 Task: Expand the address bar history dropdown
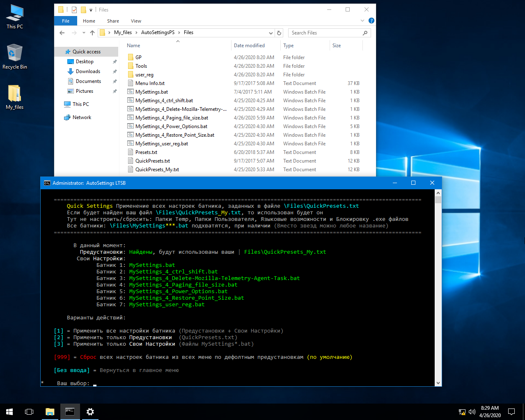pos(271,33)
